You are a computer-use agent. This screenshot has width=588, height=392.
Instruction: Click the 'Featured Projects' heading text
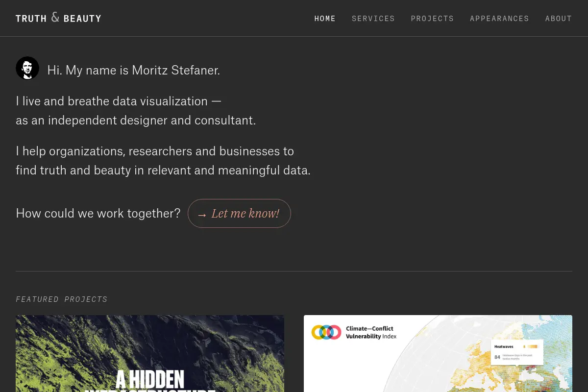pyautogui.click(x=62, y=299)
